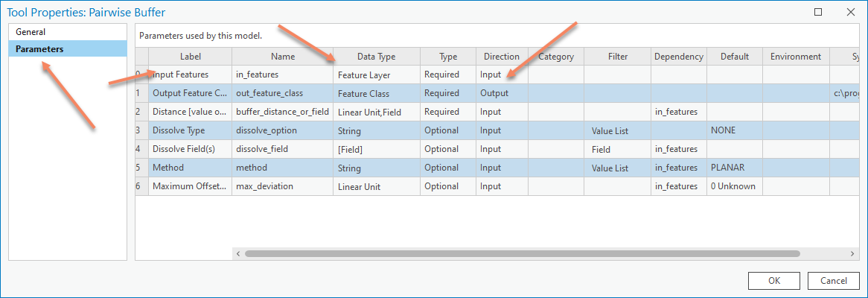Select row 5 header for Method
The height and width of the screenshot is (298, 868).
(141, 168)
